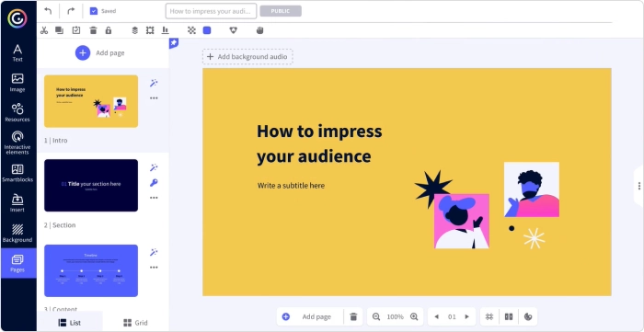The image size is (644, 332).
Task: Toggle the guides columns icon
Action: [x=509, y=316]
